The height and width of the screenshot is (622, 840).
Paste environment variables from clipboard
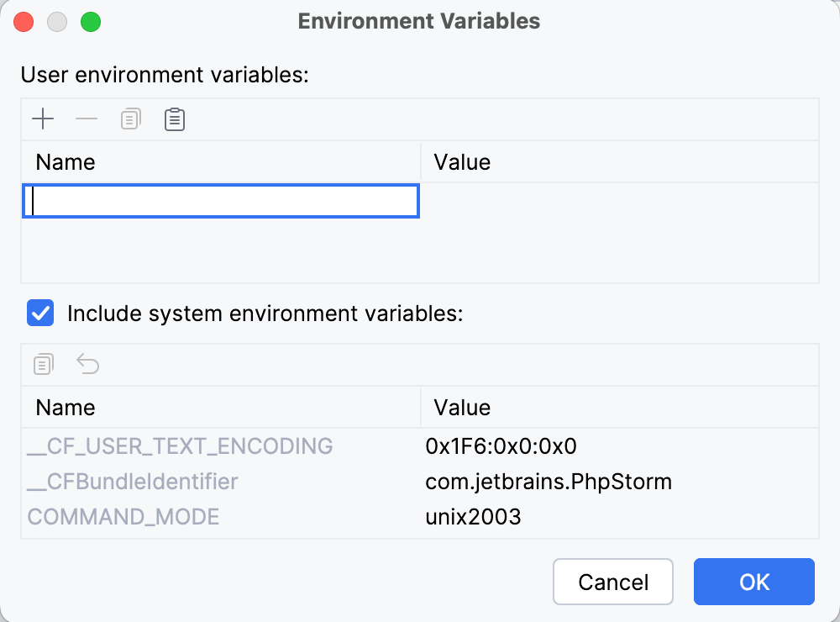tap(174, 119)
